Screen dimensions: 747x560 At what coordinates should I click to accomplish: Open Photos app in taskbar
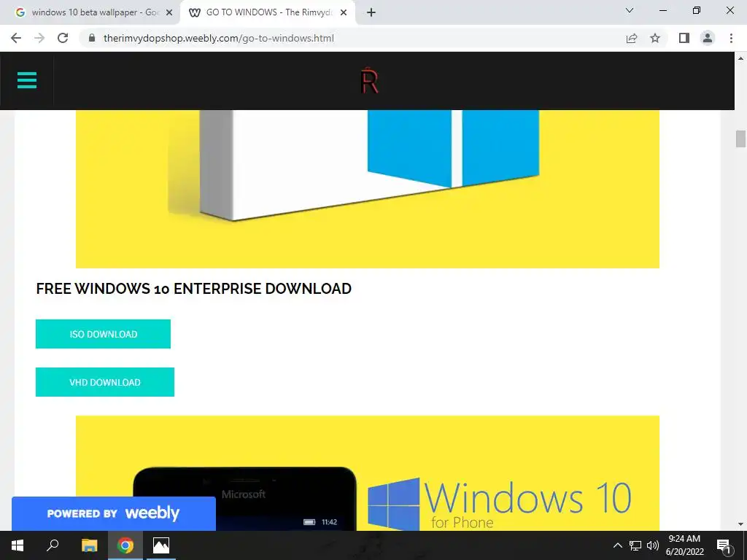coord(161,545)
